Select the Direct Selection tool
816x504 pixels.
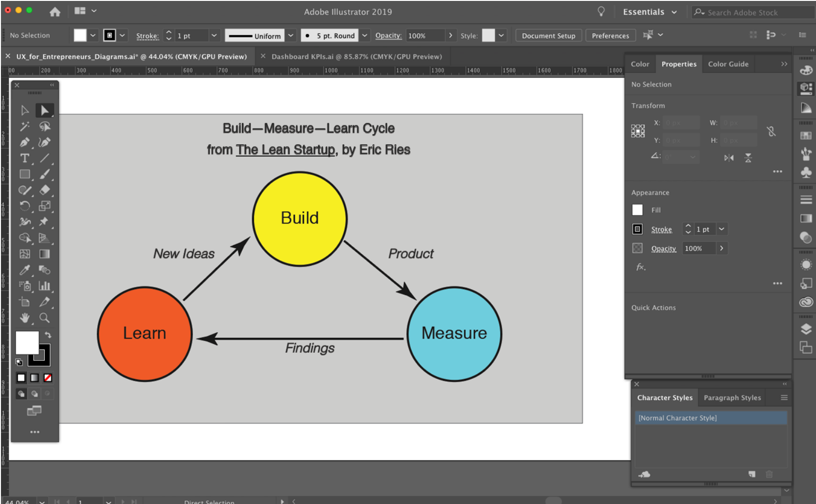45,110
